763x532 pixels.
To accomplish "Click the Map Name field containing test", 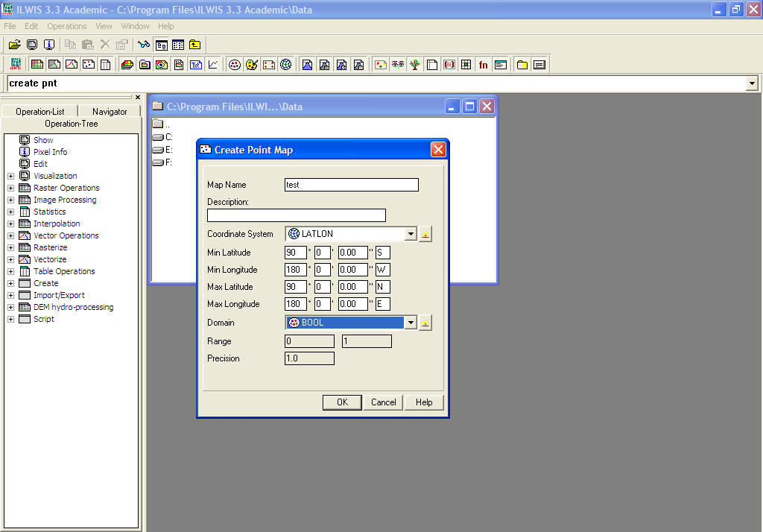I will point(352,185).
